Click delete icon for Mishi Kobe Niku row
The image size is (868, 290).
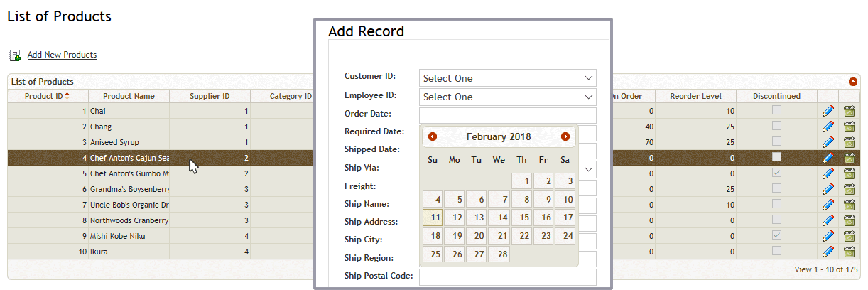point(849,236)
